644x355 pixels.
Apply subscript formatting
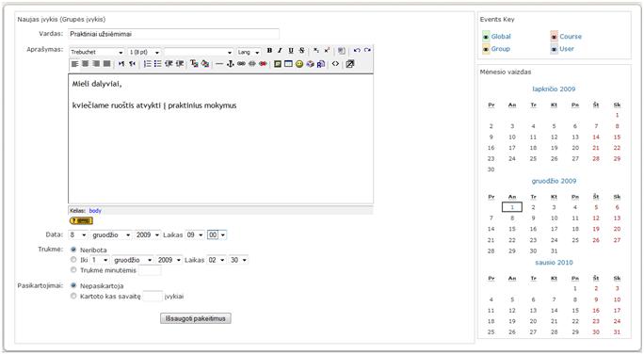tap(315, 51)
